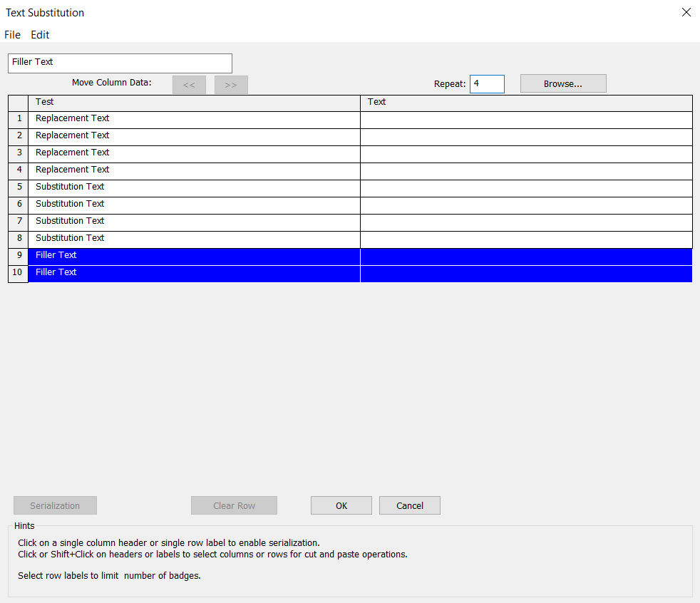The width and height of the screenshot is (700, 603).
Task: Select row label 9
Action: [19, 256]
